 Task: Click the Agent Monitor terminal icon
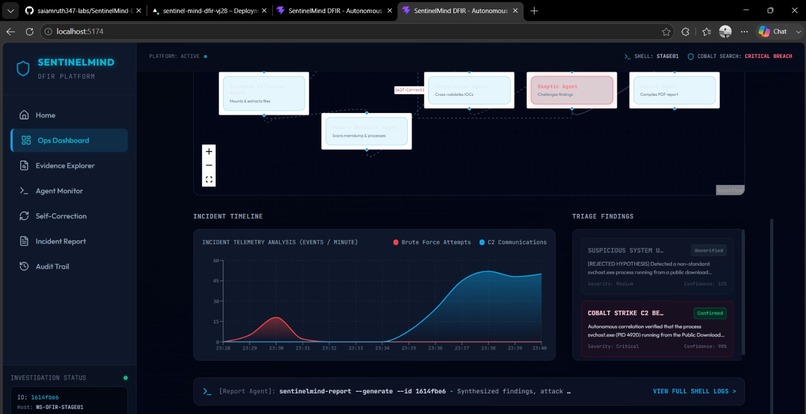click(24, 191)
